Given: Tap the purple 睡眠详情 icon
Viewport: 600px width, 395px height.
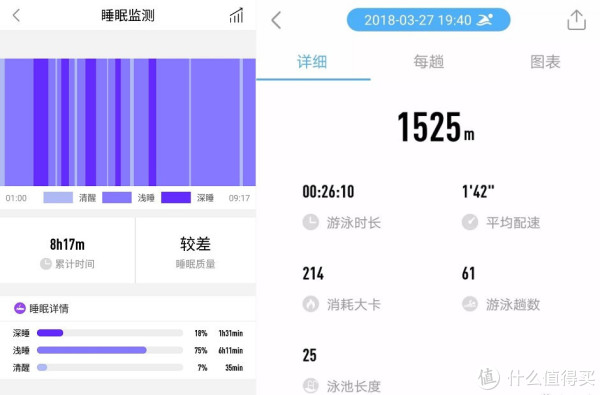Looking at the screenshot, I should pos(20,308).
